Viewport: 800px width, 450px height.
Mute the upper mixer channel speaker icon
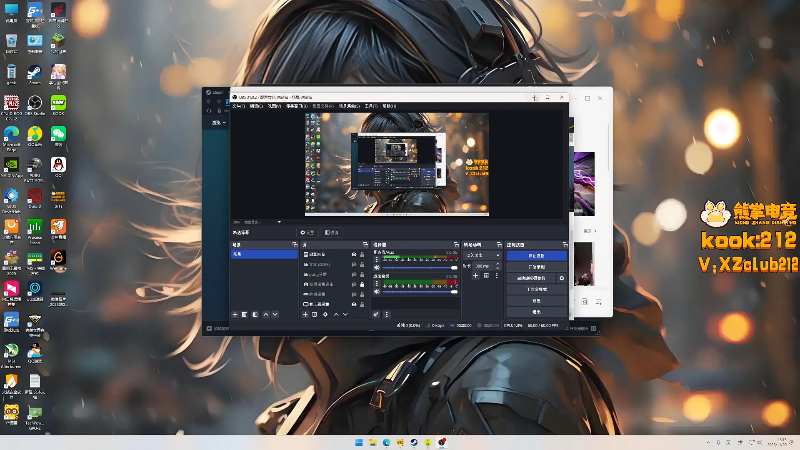coord(377,267)
